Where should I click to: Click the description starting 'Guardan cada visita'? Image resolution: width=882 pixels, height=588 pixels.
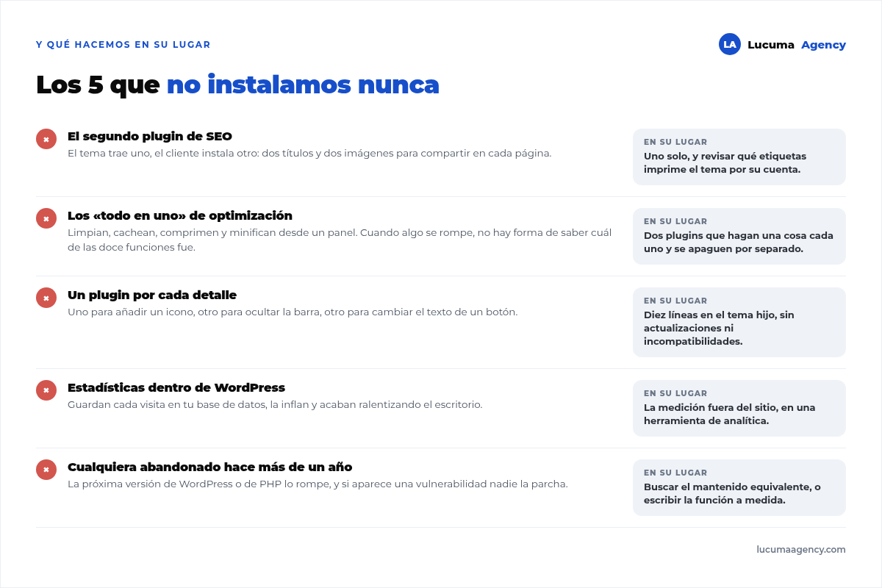pyautogui.click(x=275, y=405)
